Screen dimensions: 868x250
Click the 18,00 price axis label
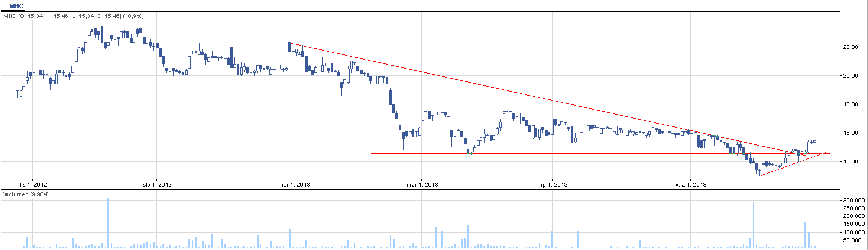[x=849, y=104]
